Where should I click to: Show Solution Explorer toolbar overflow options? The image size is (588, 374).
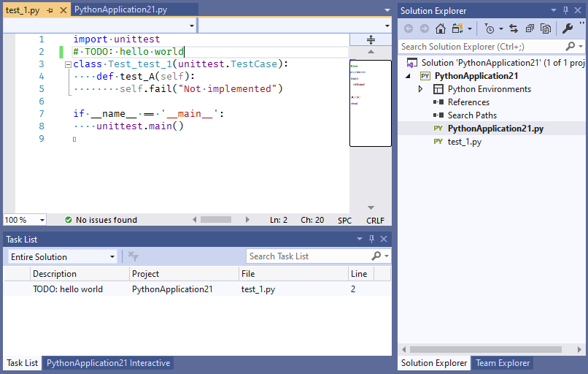point(581,23)
